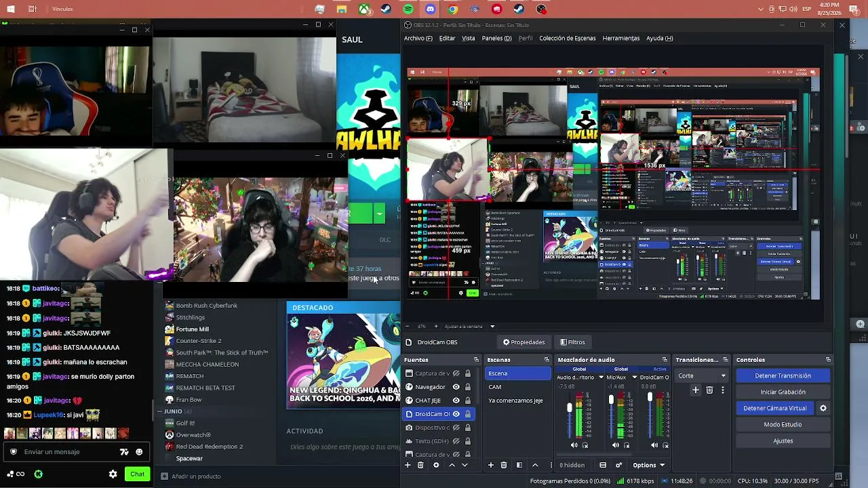Open source properties gear in Fuentes toolbar
Screen dimensions: 868x488
pos(436,465)
